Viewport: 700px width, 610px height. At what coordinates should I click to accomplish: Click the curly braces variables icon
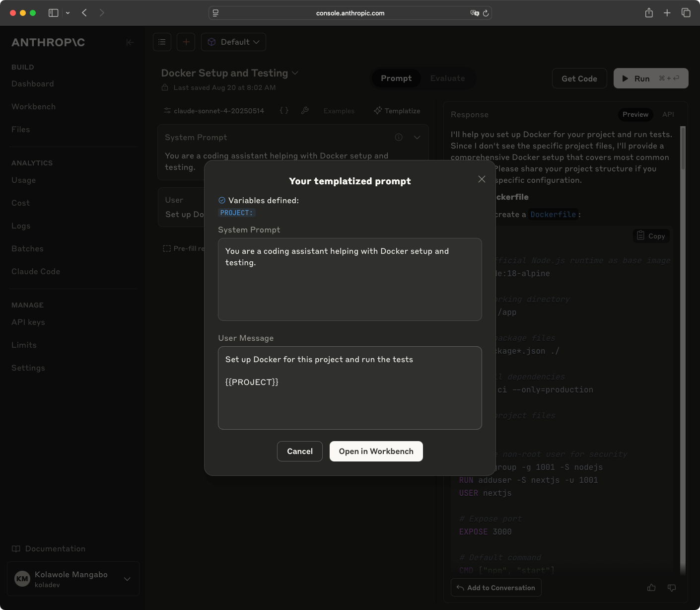click(283, 110)
